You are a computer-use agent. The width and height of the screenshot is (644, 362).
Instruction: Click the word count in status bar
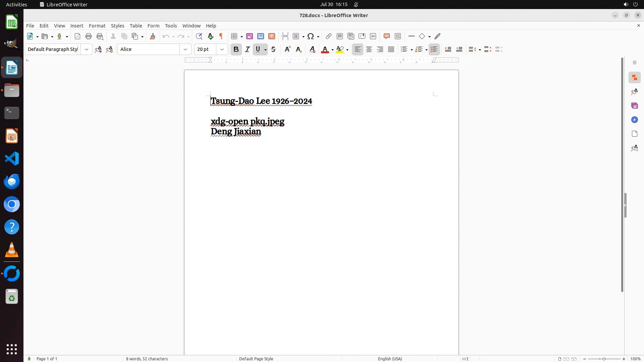point(147,359)
